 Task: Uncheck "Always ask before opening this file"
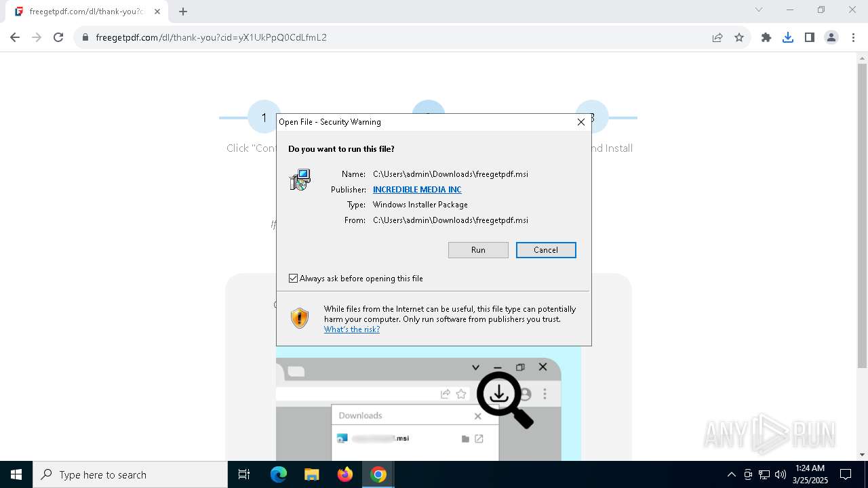point(294,279)
